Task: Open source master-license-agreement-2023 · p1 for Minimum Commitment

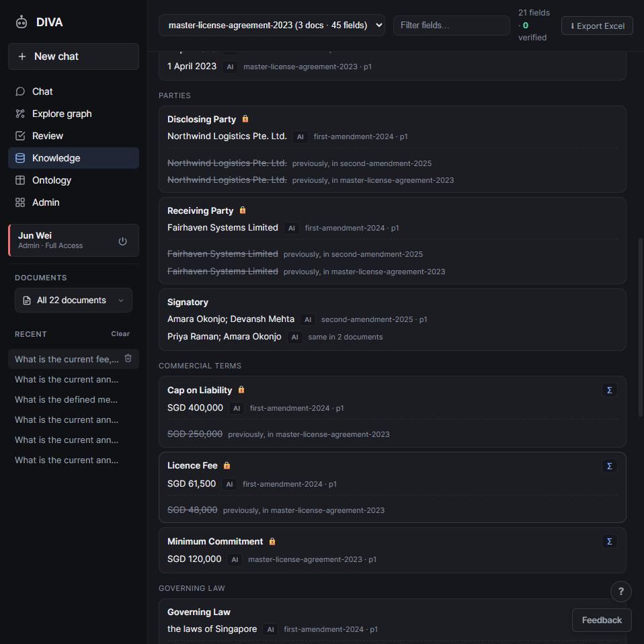Action: click(x=312, y=559)
